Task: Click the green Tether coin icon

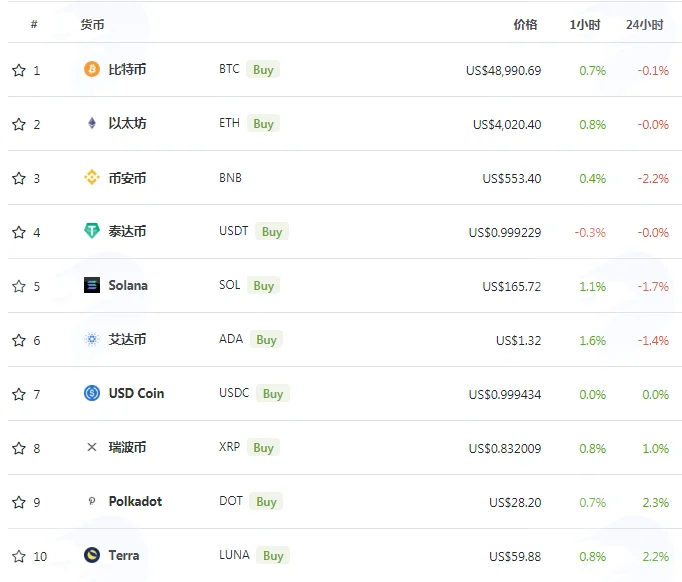Action: point(92,231)
